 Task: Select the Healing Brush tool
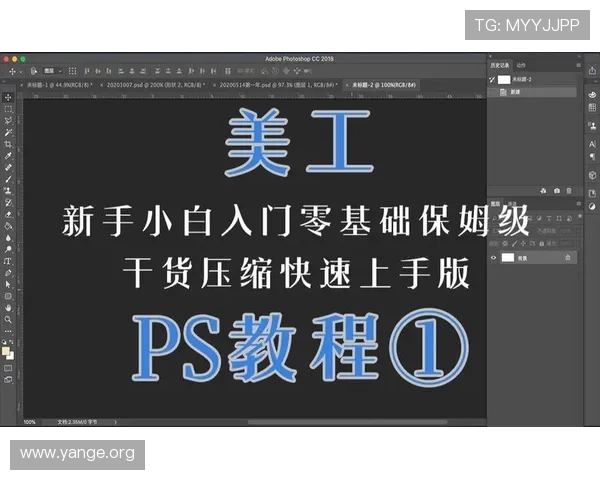point(8,168)
